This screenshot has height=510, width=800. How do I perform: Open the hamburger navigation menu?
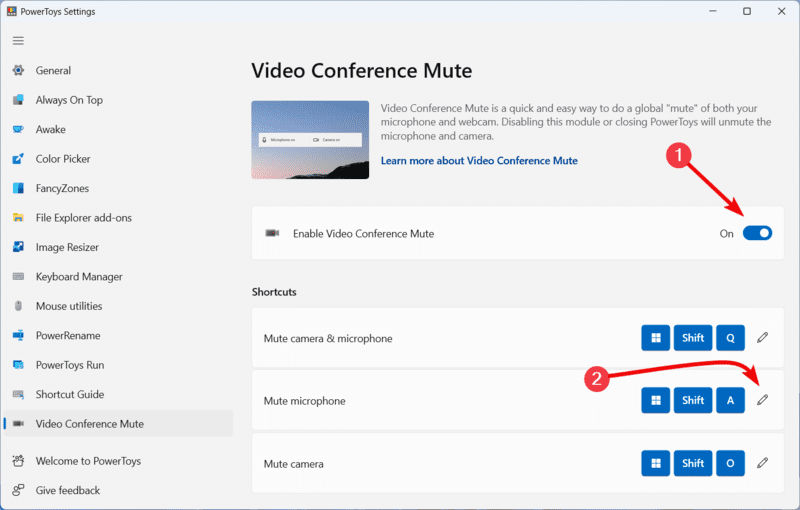pyautogui.click(x=18, y=41)
